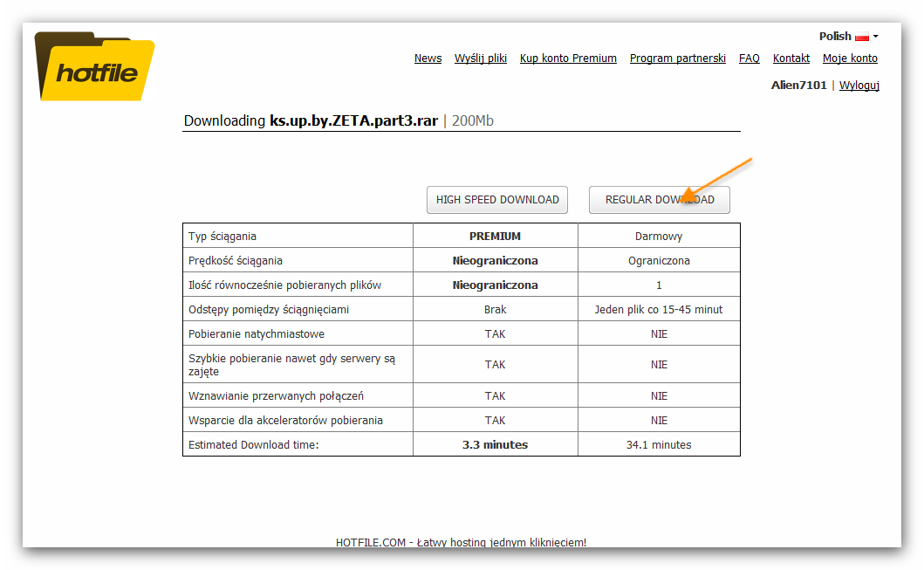Click the 'Ograniczona' speed cell

(x=659, y=260)
